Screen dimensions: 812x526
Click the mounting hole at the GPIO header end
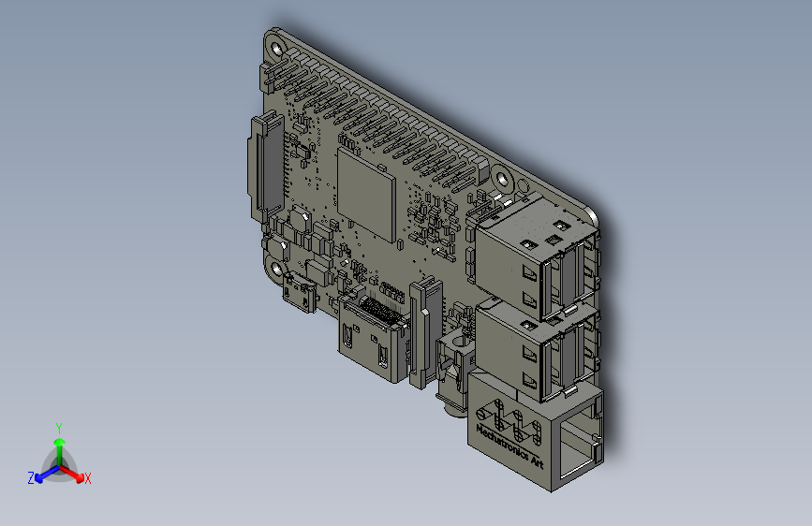pyautogui.click(x=502, y=179)
